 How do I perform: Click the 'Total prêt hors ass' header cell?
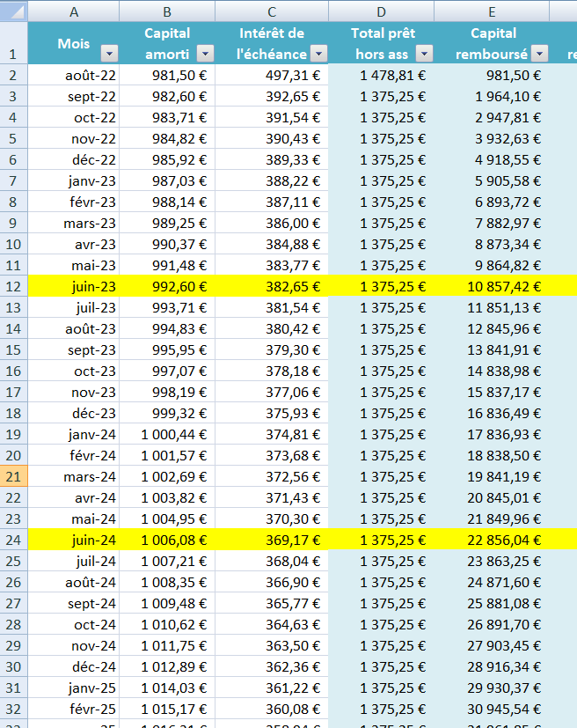click(381, 43)
